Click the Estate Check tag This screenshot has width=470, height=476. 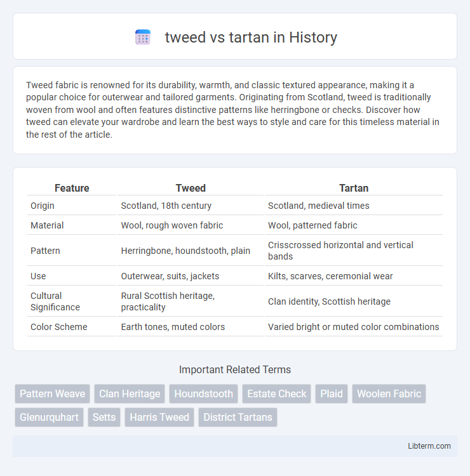[x=276, y=393]
